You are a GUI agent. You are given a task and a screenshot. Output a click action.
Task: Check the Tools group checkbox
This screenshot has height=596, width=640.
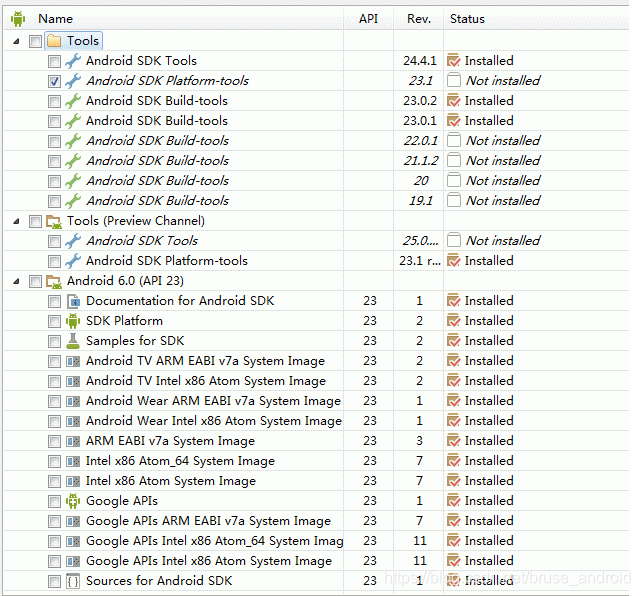(36, 41)
